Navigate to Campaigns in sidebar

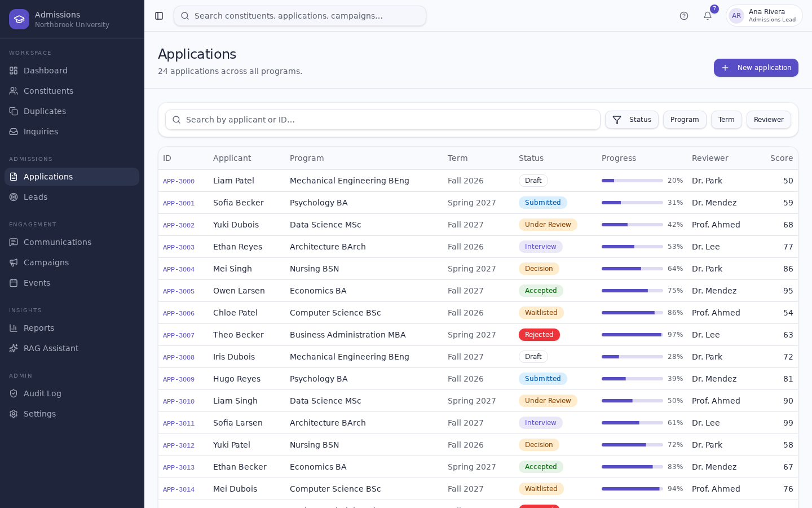point(72,262)
